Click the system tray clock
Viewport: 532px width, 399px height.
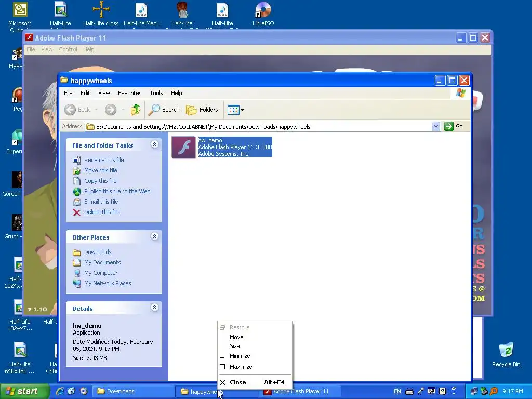click(513, 391)
